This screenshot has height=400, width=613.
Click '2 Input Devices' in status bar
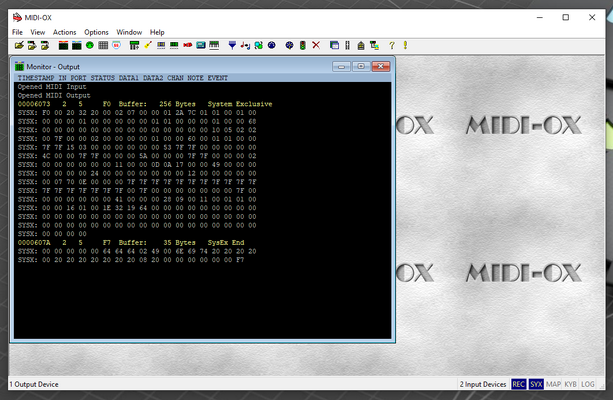point(483,384)
